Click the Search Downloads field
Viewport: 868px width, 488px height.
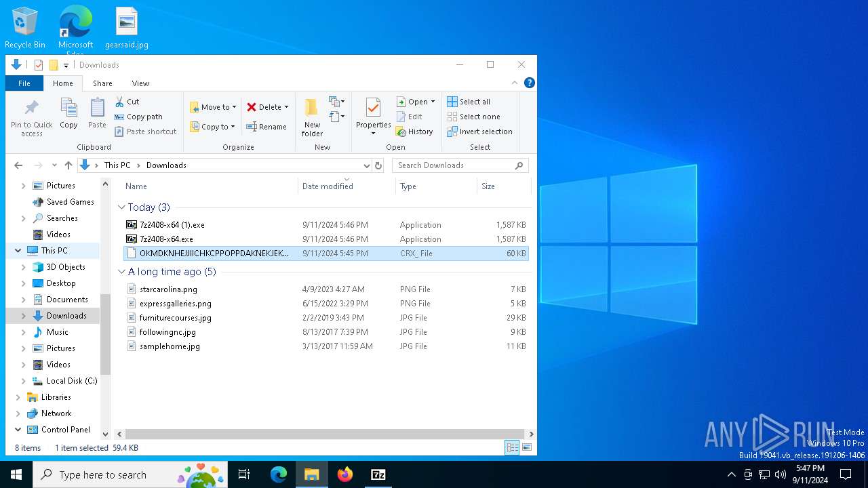coord(460,165)
